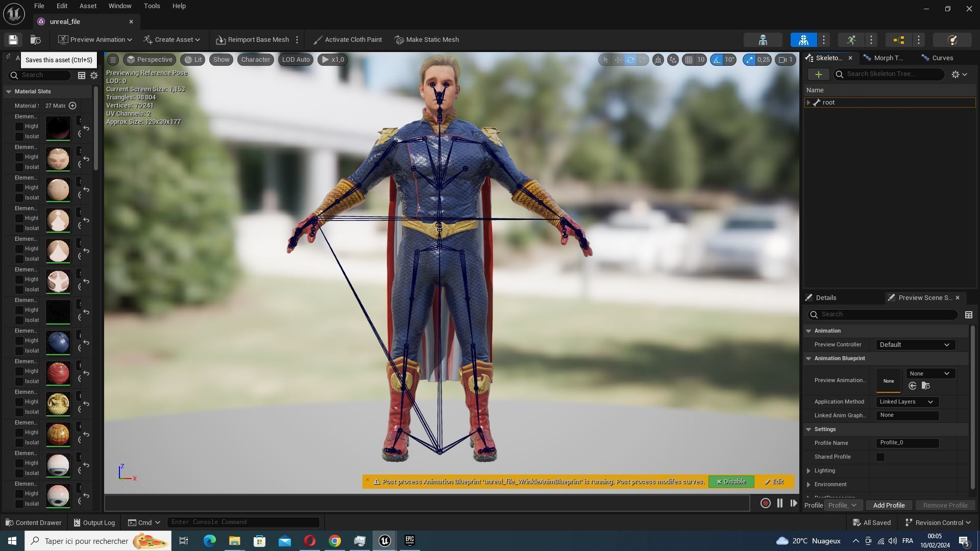Click the Use selected asset arrow under Preview Animation
The height and width of the screenshot is (551, 980).
click(912, 386)
